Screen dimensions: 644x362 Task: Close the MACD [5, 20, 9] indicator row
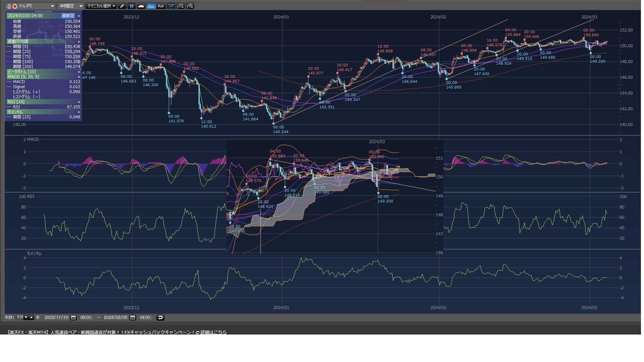pyautogui.click(x=79, y=77)
